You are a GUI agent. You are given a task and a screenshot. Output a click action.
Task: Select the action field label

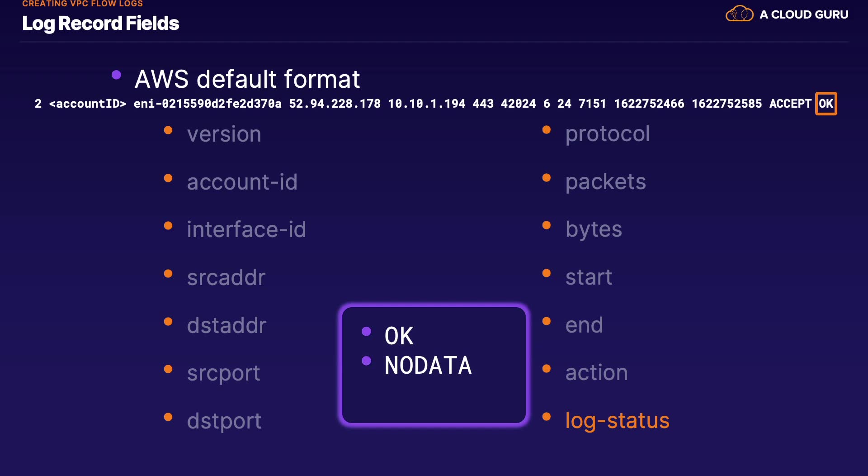coord(596,373)
